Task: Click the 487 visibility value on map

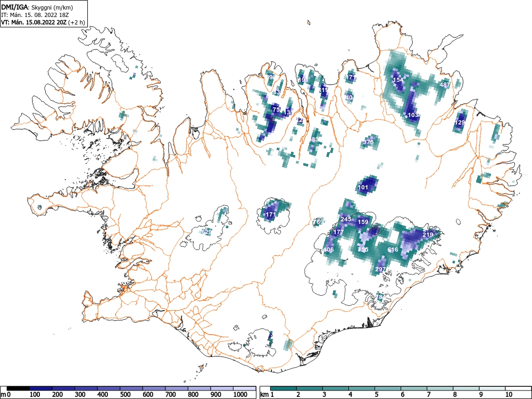Action: pyautogui.click(x=445, y=85)
